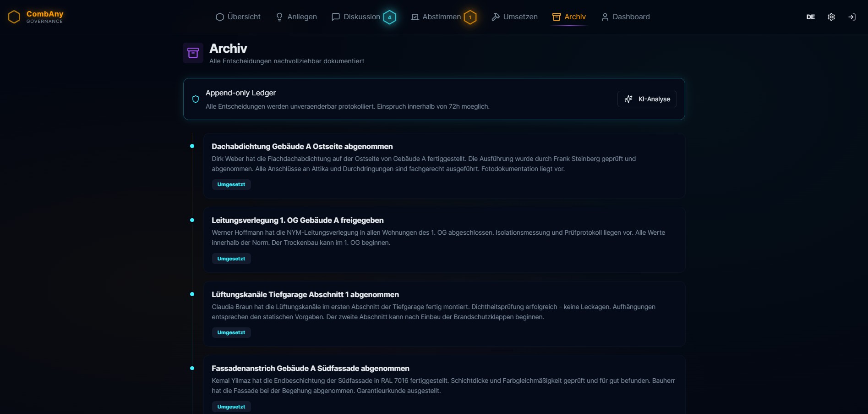Click the Diskussion badge showing 4

click(x=390, y=17)
